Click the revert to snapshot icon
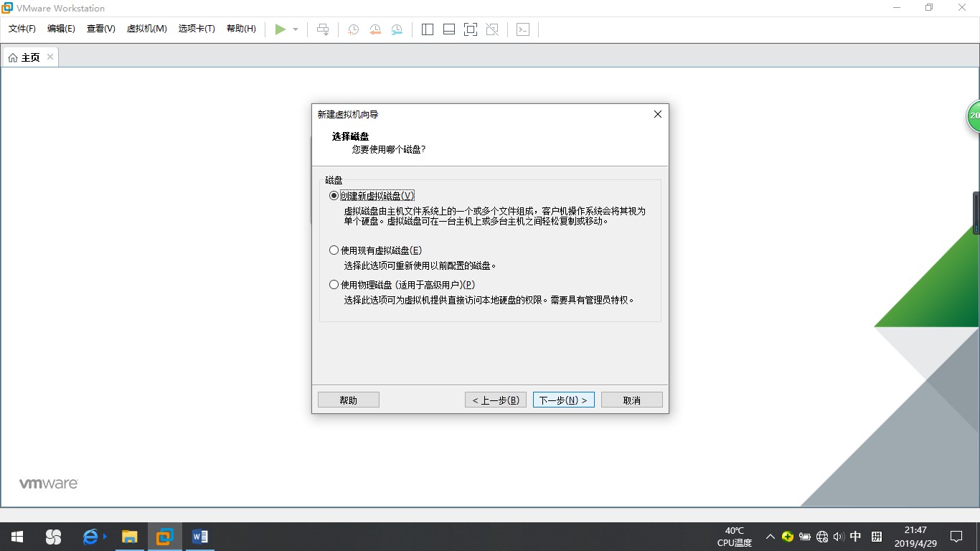 click(375, 29)
